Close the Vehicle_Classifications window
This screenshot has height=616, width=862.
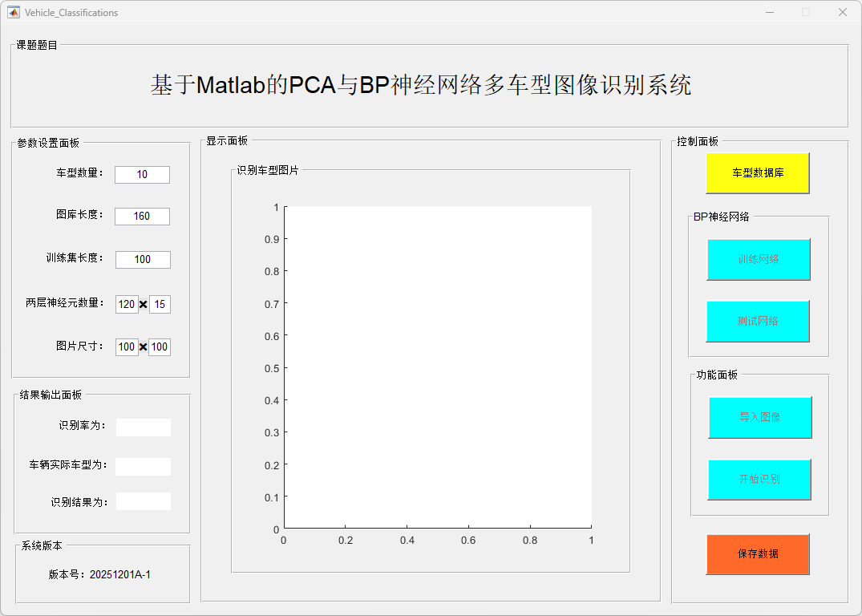[842, 12]
